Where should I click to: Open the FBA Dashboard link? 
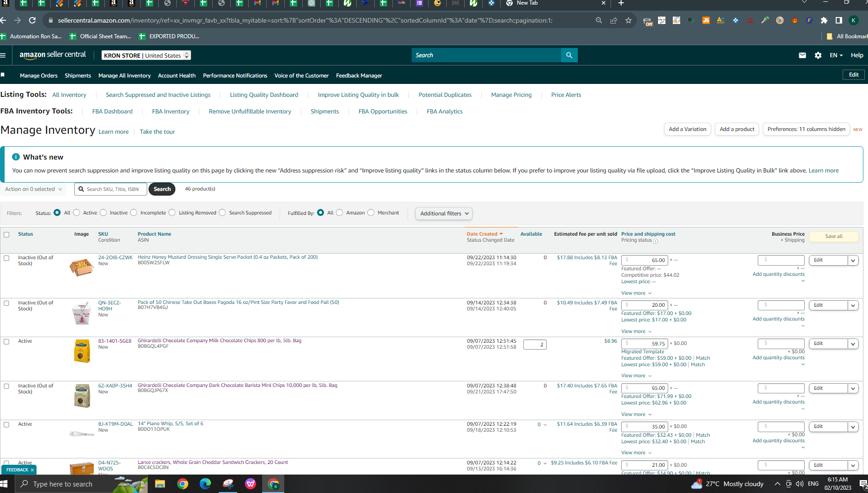[x=112, y=112]
